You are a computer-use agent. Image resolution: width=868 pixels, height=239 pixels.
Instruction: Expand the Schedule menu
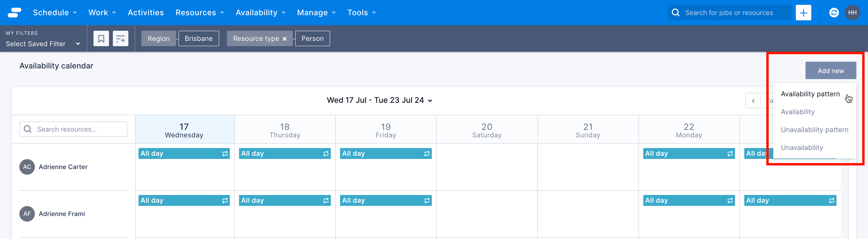pyautogui.click(x=54, y=13)
